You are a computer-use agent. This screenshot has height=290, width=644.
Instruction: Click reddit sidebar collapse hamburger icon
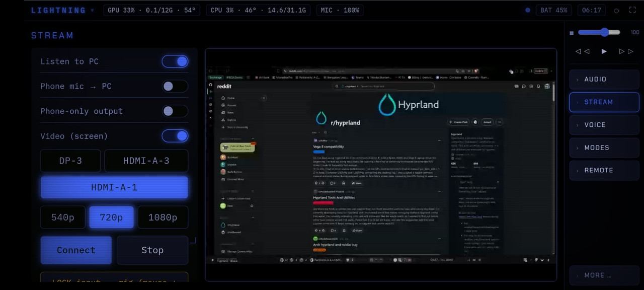[264, 98]
